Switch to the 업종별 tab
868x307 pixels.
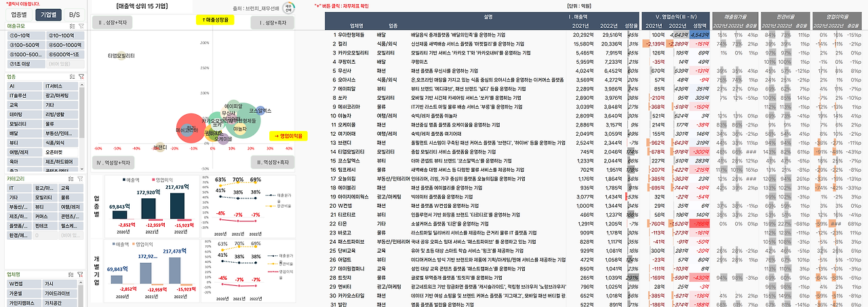(x=20, y=14)
